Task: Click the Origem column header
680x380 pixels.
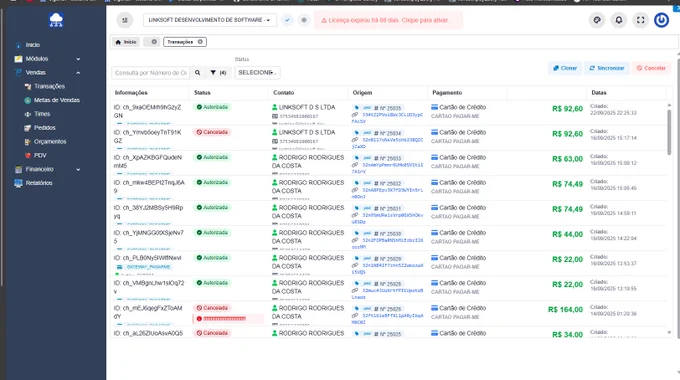Action: tap(363, 93)
